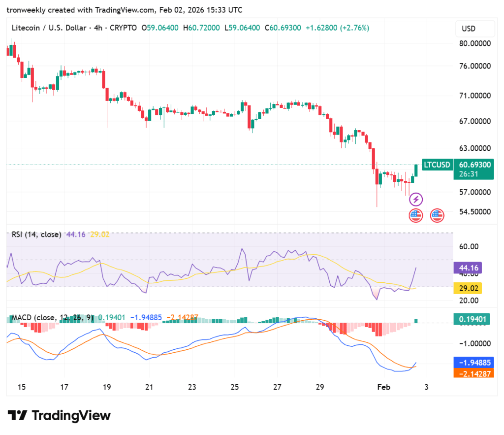Screen dimensions: 504x435
Task: Click the date label 23 on time axis
Action: coord(192,387)
